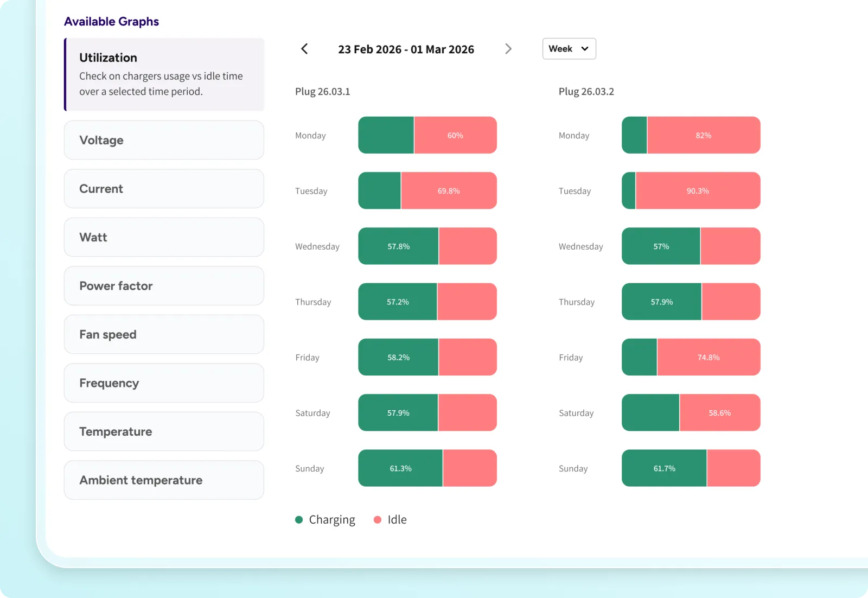
Task: Toggle the Charging legend dot
Action: pos(299,520)
